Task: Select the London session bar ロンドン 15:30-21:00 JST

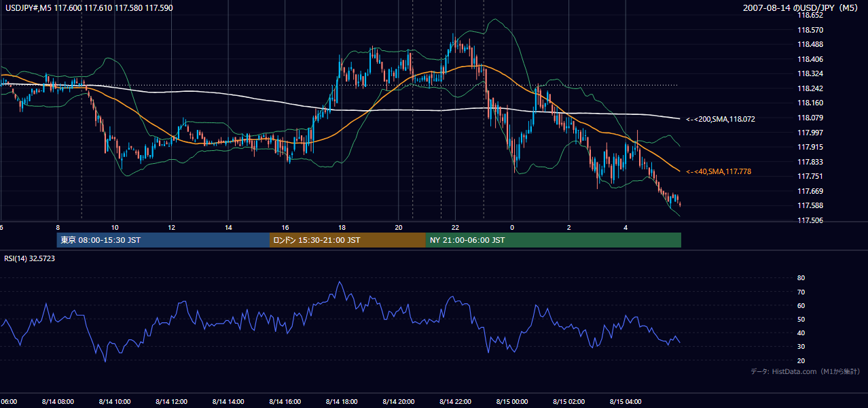Action: click(348, 240)
